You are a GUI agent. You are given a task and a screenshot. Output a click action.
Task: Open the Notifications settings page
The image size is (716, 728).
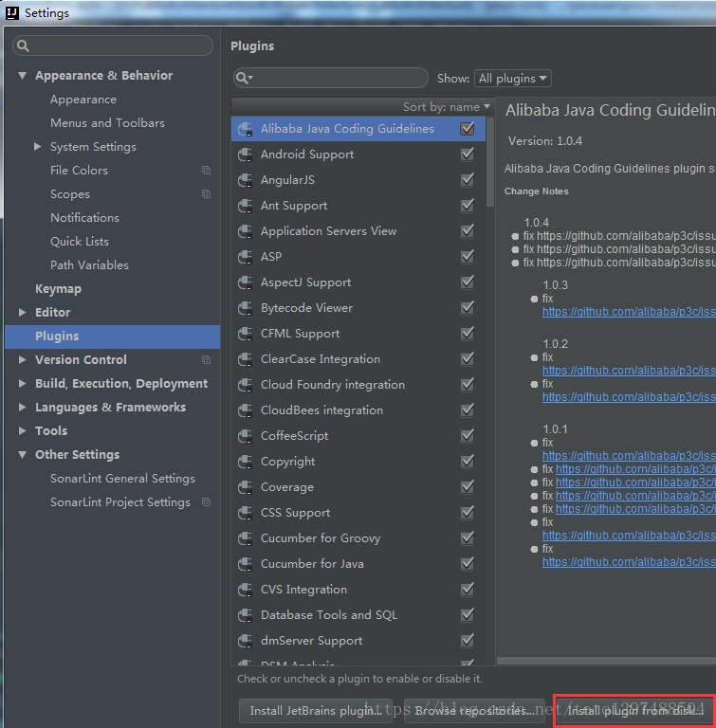tap(85, 218)
